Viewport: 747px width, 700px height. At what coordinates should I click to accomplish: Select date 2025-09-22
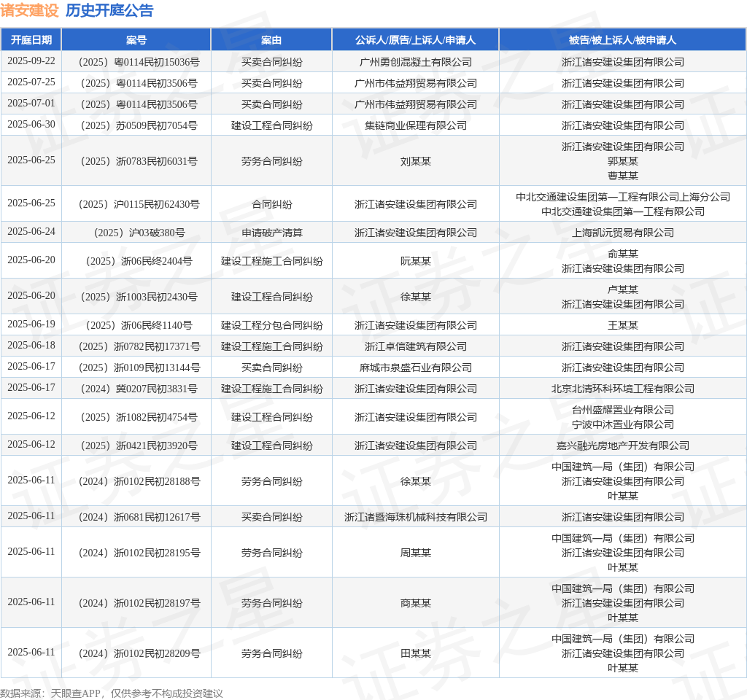pos(31,61)
